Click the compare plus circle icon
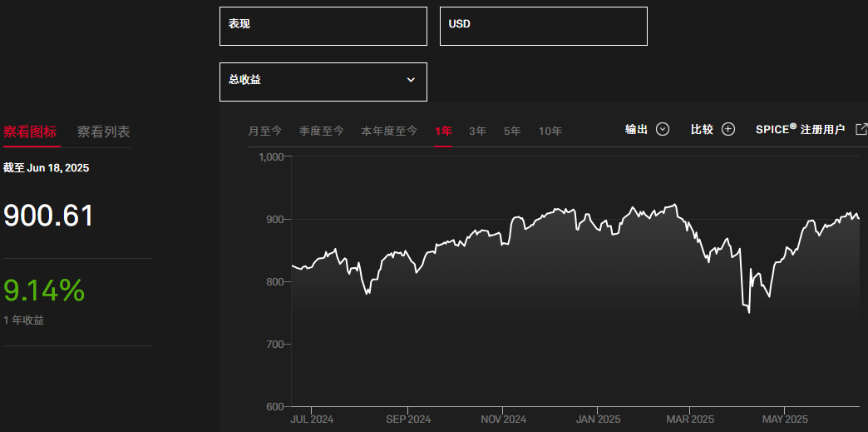Image resolution: width=868 pixels, height=432 pixels. [728, 129]
